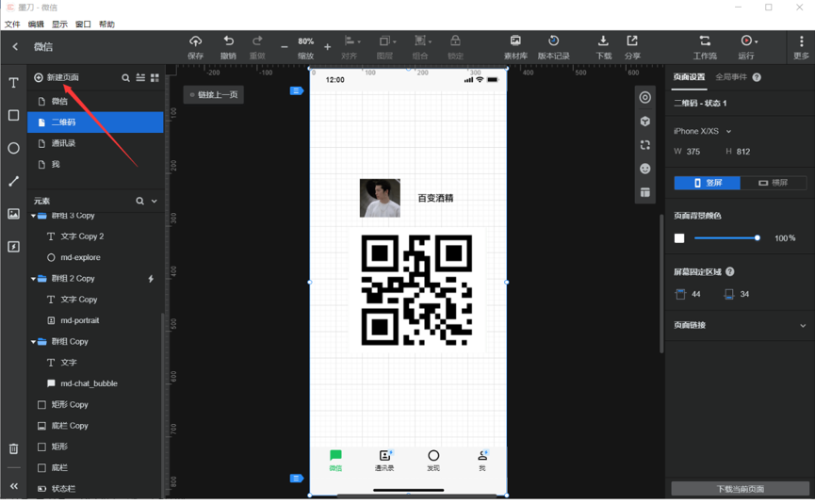The image size is (815, 504).
Task: Click the page width field 375
Action: coord(693,151)
